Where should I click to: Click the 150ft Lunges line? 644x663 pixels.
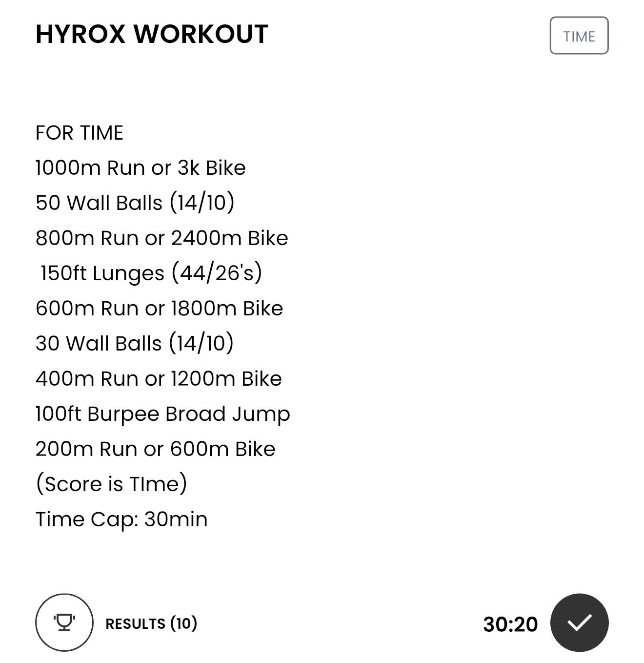click(x=151, y=273)
